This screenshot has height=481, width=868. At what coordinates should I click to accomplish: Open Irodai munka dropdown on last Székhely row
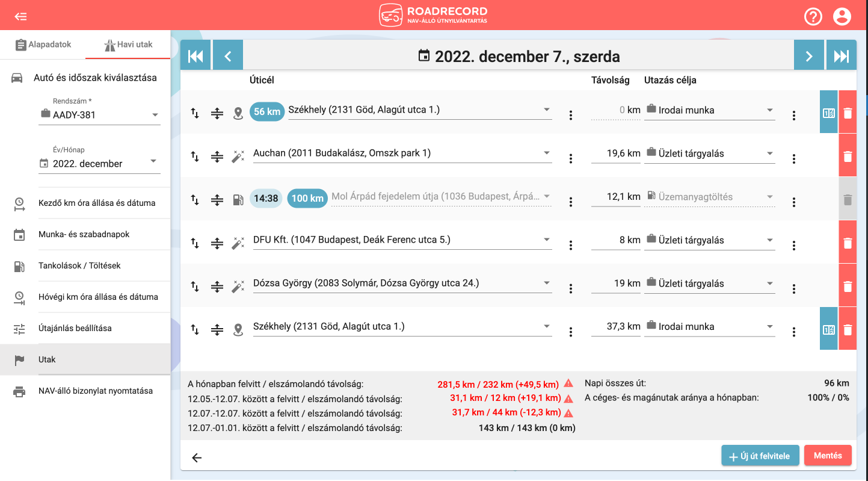[x=710, y=327]
